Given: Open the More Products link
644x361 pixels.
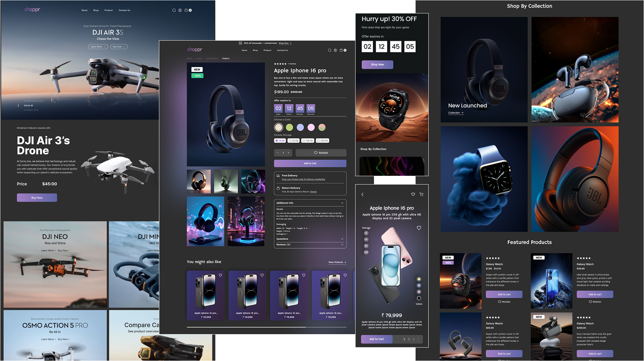Looking at the screenshot, I should (337, 262).
